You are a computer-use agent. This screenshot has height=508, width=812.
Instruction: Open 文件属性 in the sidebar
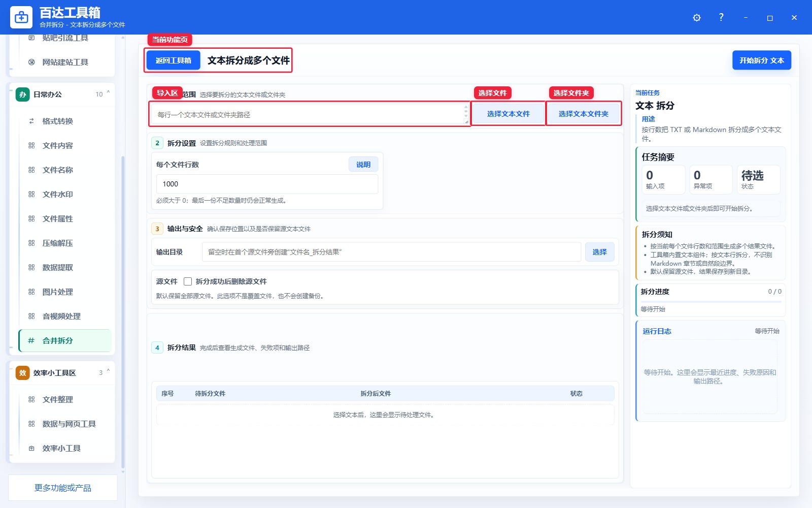[x=65, y=218]
